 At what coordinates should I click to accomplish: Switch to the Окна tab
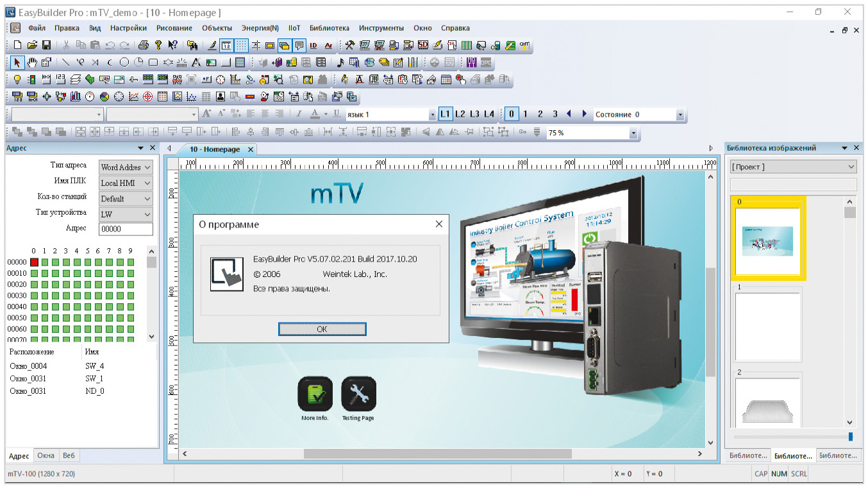tap(46, 456)
